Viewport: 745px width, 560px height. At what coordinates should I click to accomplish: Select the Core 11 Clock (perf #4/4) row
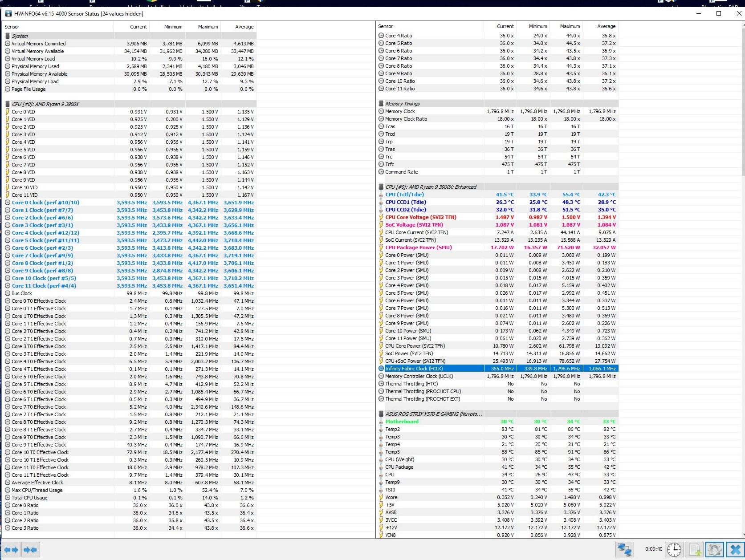pyautogui.click(x=130, y=286)
